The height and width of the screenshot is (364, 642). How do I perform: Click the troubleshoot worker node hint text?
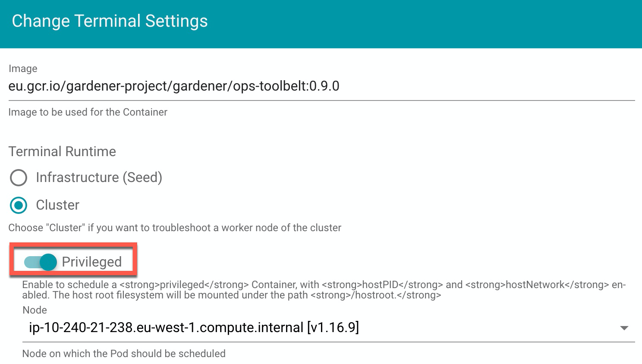pyautogui.click(x=175, y=228)
